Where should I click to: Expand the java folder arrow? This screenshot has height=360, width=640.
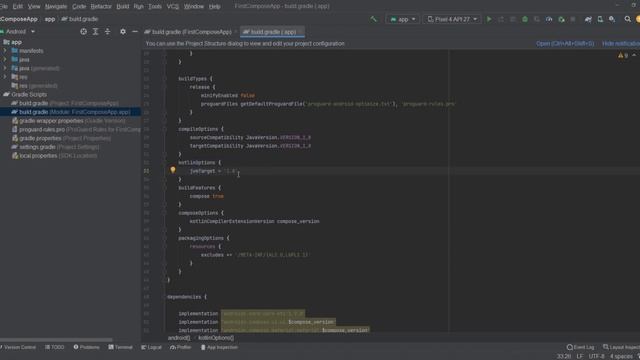click(x=5, y=60)
